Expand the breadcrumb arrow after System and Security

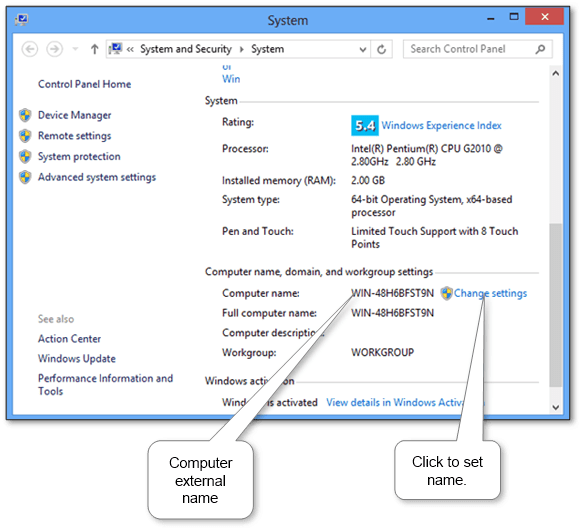242,49
